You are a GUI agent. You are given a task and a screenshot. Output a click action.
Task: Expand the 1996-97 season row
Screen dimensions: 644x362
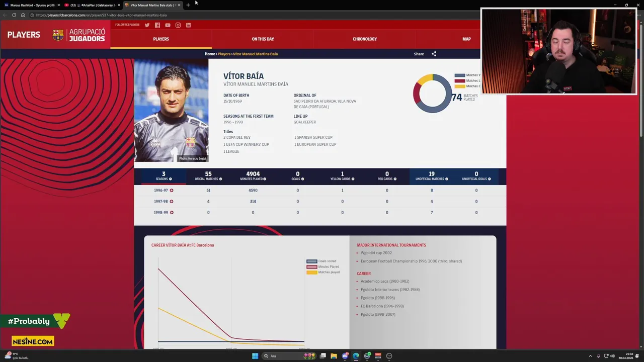[172, 191]
